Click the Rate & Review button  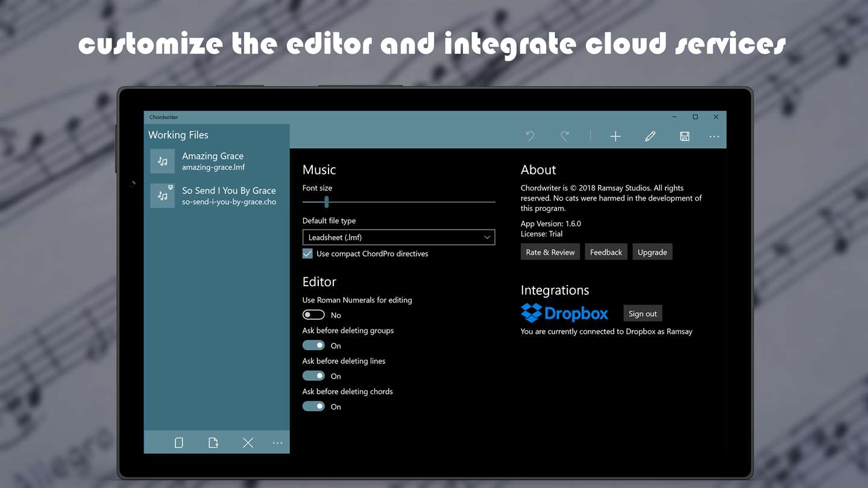tap(550, 252)
